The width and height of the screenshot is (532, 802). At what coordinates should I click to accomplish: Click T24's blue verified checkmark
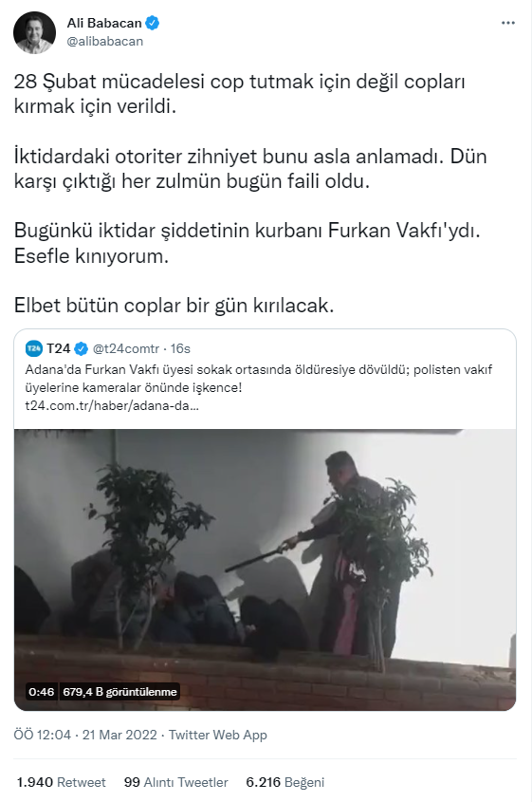coord(81,349)
